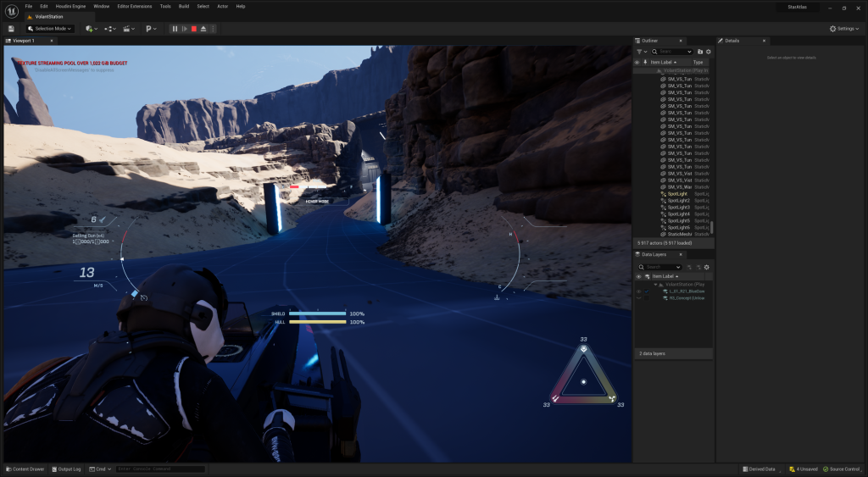Image resolution: width=868 pixels, height=477 pixels.
Task: Open the Edit menu
Action: (x=44, y=6)
